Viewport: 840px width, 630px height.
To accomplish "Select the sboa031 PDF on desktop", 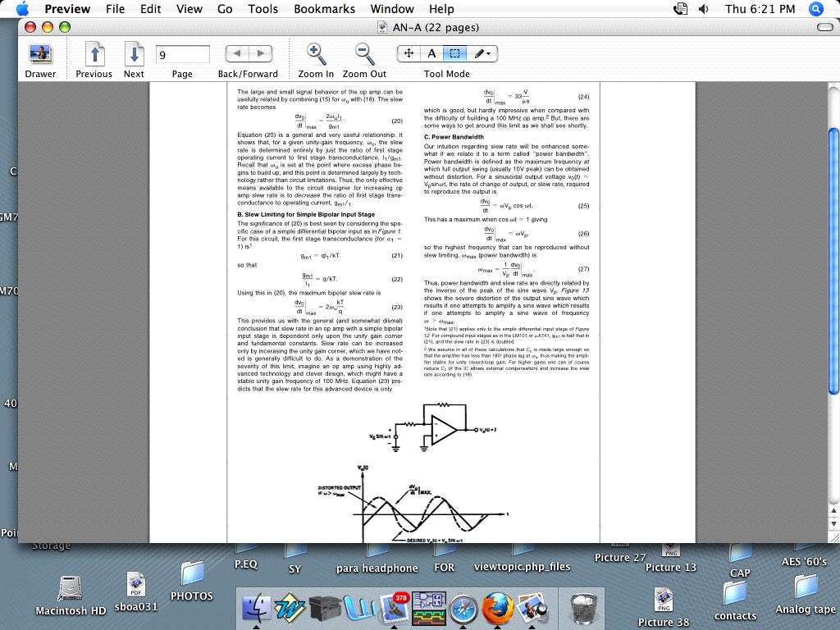I will tap(135, 592).
